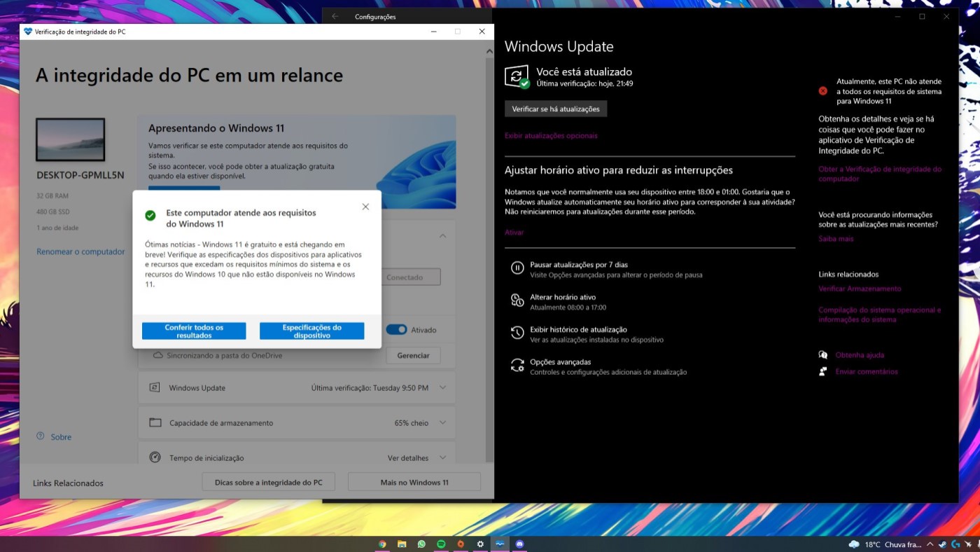This screenshot has width=980, height=552.
Task: Click Dicas sobre a integridade do PC
Action: coord(269,482)
